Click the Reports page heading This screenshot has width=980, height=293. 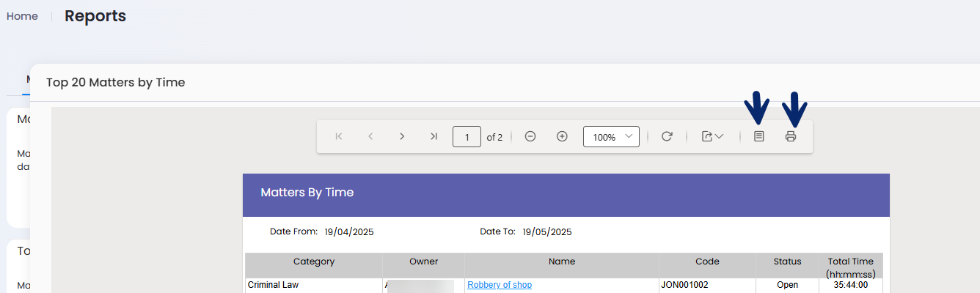click(95, 16)
